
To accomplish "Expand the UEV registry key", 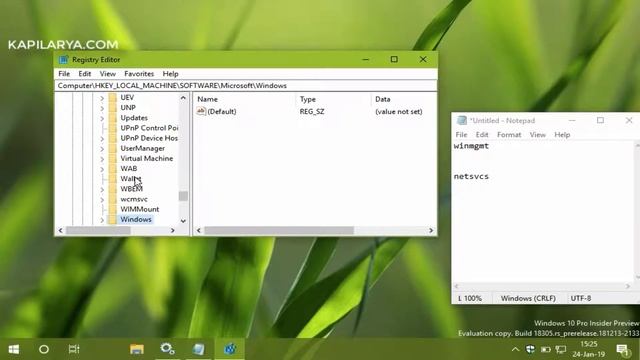I will coord(102,98).
